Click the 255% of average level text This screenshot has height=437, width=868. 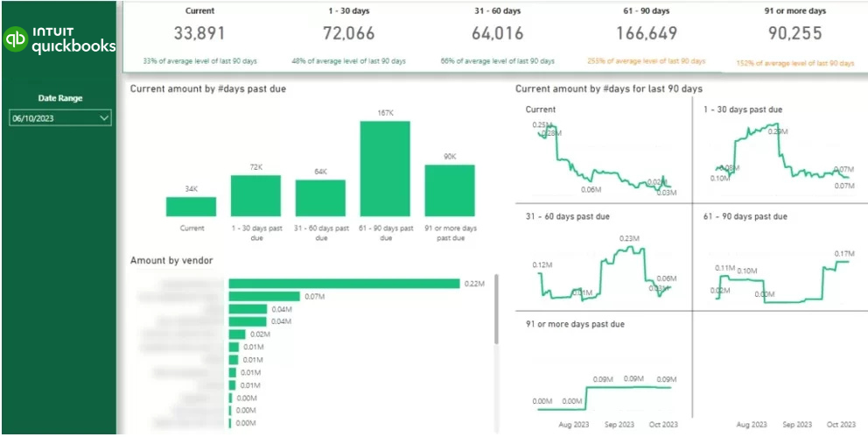(647, 61)
